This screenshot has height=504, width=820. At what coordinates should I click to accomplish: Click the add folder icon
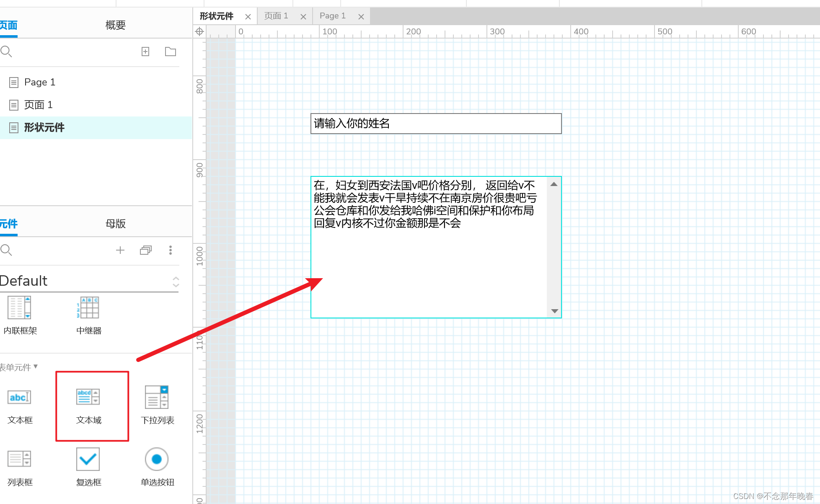tap(171, 52)
